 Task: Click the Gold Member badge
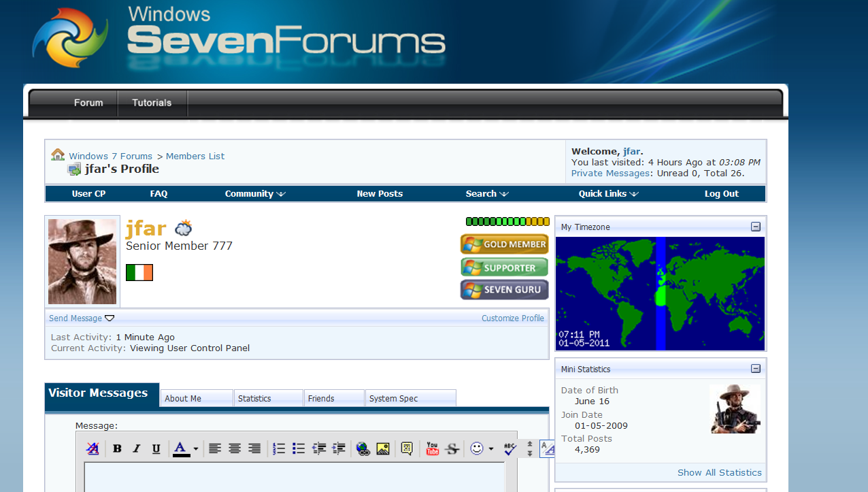tap(504, 244)
